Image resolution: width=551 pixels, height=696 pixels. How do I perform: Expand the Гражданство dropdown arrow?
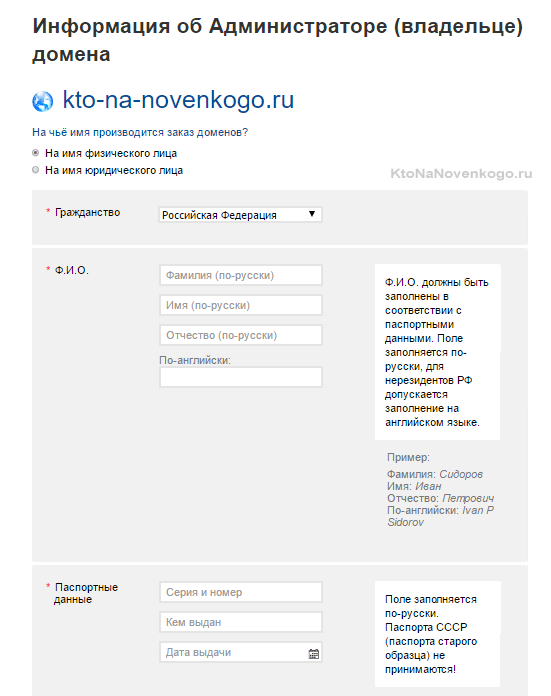[312, 214]
